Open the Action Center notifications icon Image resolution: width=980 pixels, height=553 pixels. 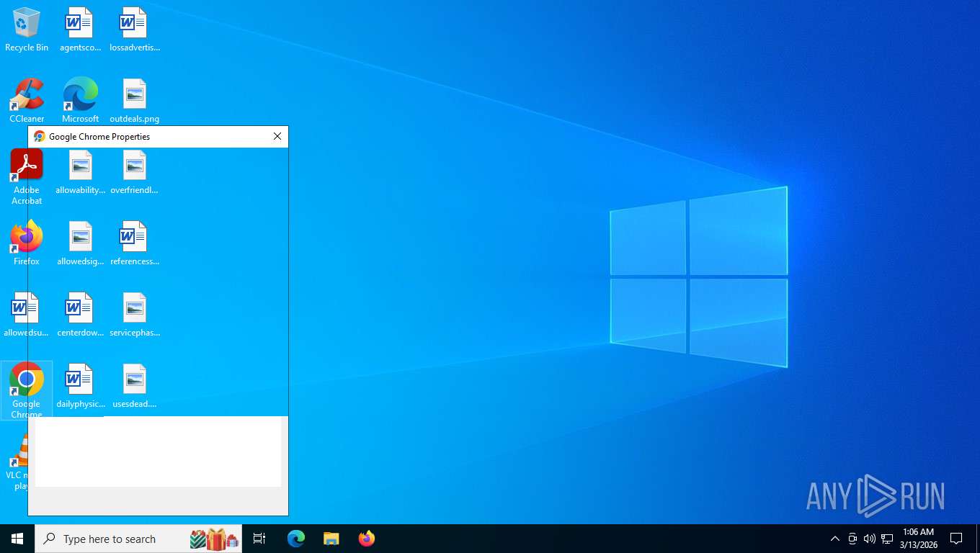(x=956, y=539)
